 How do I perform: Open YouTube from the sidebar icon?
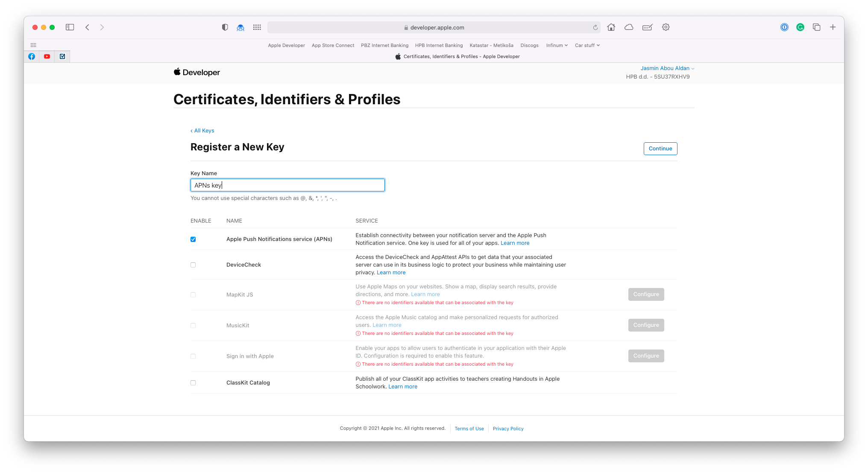click(x=47, y=56)
